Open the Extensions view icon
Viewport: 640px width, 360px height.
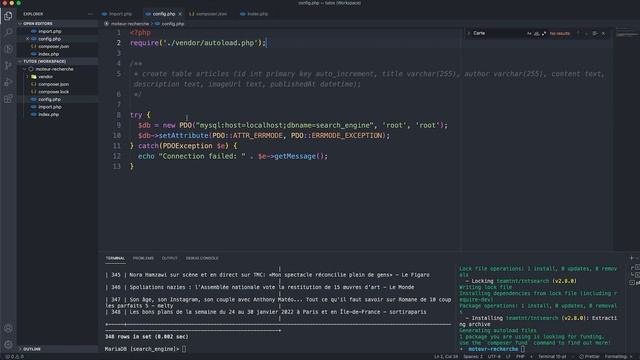coord(8,99)
